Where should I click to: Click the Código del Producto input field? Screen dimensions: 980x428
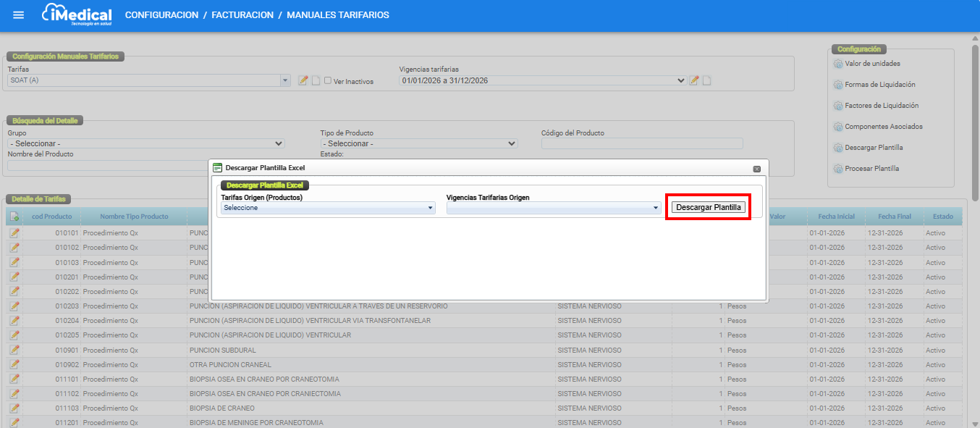click(x=642, y=143)
